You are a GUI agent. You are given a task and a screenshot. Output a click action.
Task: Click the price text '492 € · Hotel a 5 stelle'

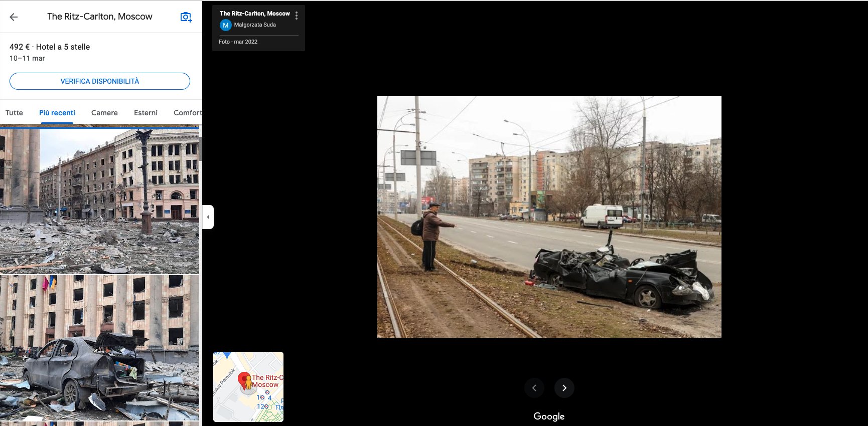tap(50, 47)
